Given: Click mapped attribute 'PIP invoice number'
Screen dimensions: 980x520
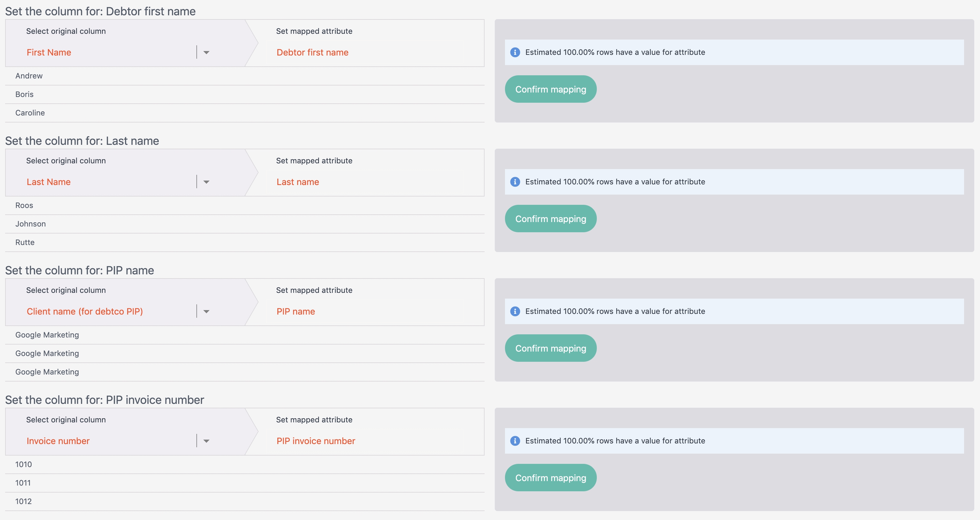Looking at the screenshot, I should 316,441.
